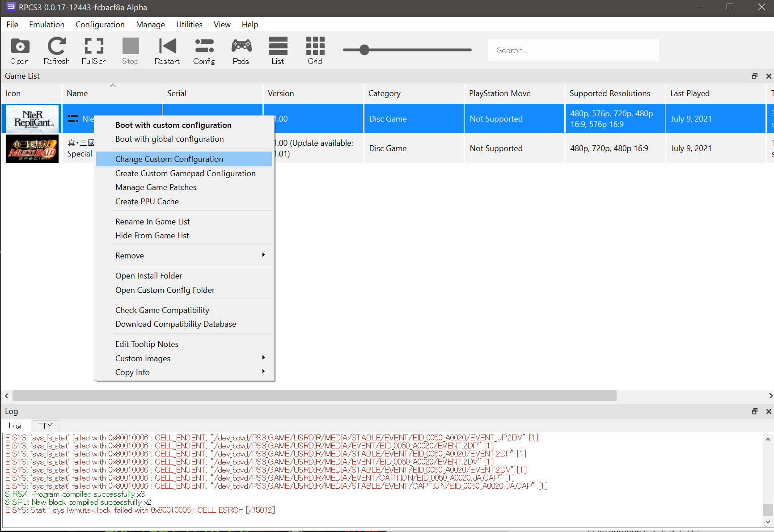The height and width of the screenshot is (532, 774).
Task: Click the log scroll-down arrow
Action: coord(768,522)
